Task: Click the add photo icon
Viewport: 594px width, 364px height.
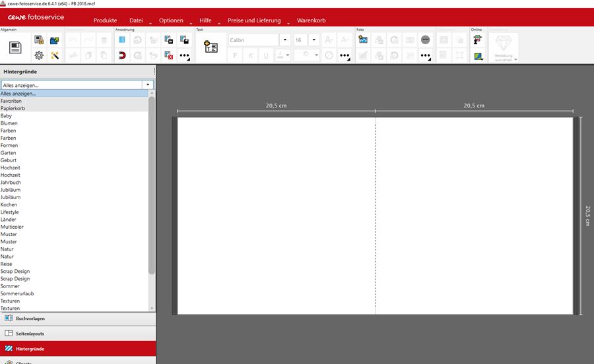Action: [363, 40]
